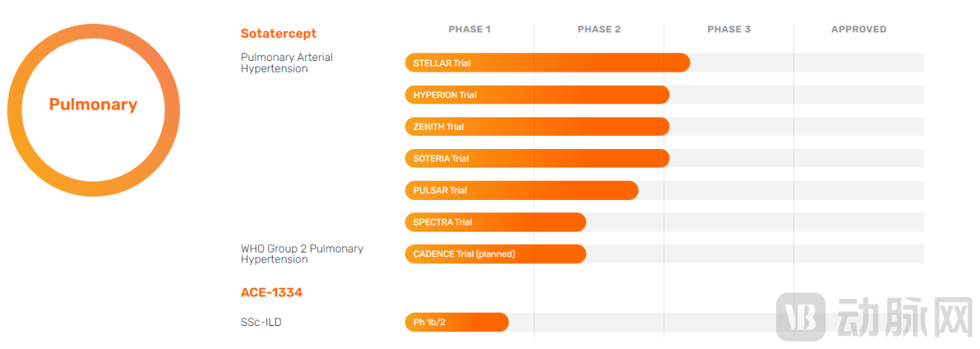Viewport: 980px width, 349px height.
Task: Open the SOTERIA Trial bar
Action: click(537, 158)
